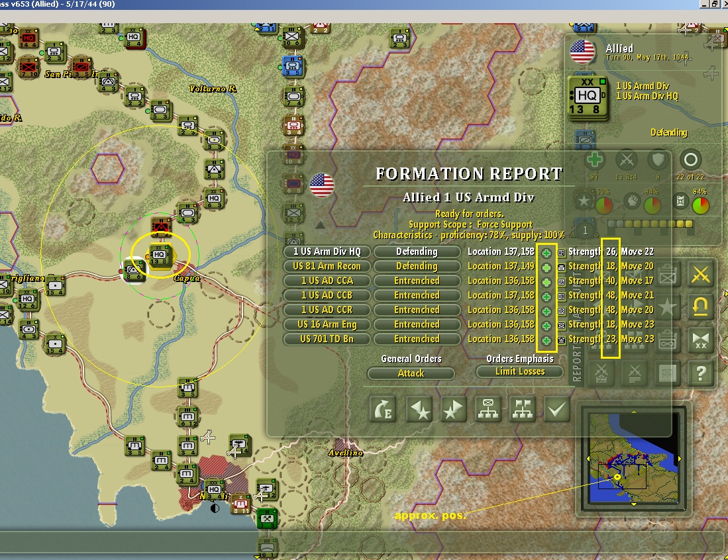Click the fist readiness icon
Screen dimensions: 728x560
[x=631, y=201]
